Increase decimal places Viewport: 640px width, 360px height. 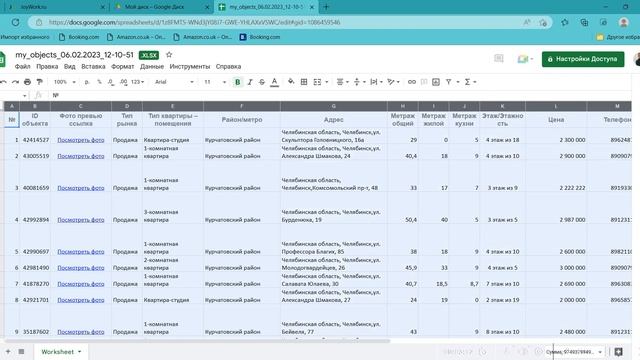tap(123, 82)
